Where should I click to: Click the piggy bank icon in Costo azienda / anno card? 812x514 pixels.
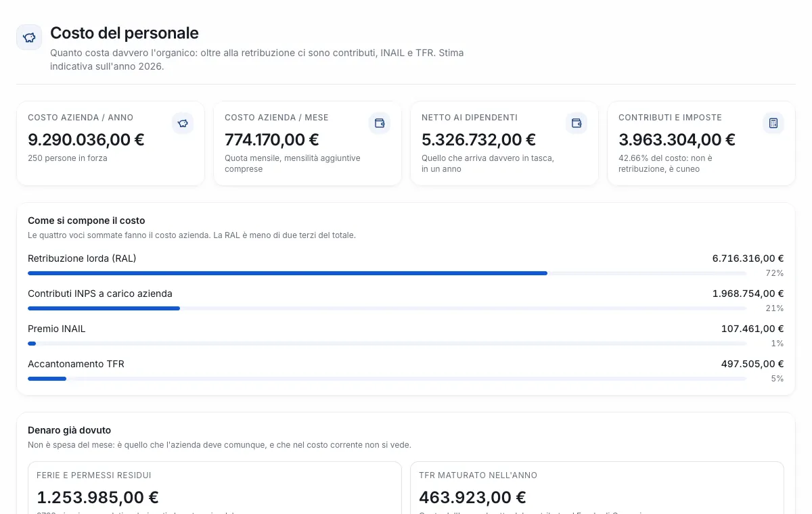coord(183,123)
